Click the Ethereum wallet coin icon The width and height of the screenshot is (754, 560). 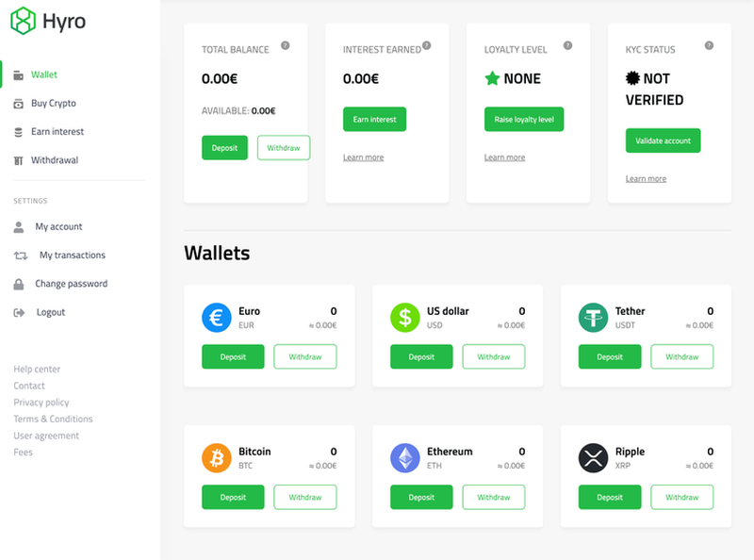click(405, 458)
